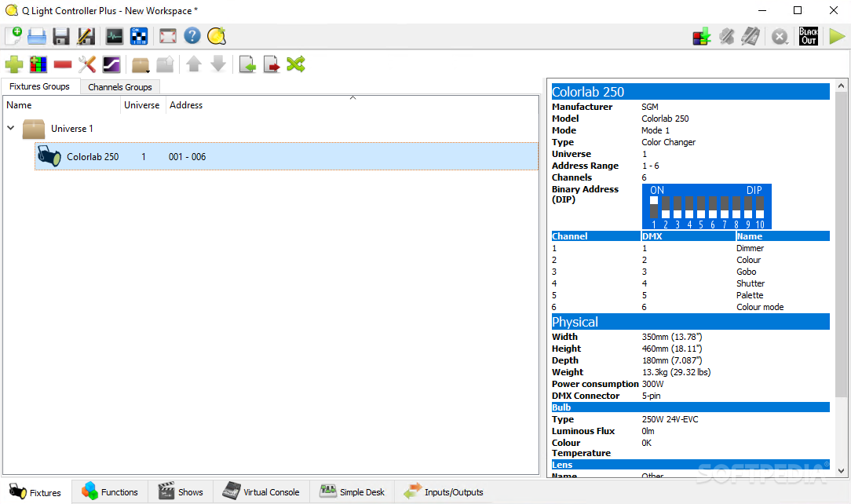Toggle the Black Out button

click(808, 36)
